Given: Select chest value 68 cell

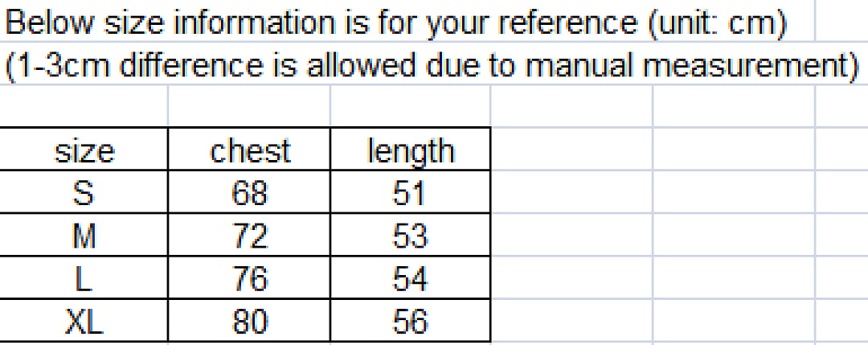Looking at the screenshot, I should pyautogui.click(x=249, y=191).
